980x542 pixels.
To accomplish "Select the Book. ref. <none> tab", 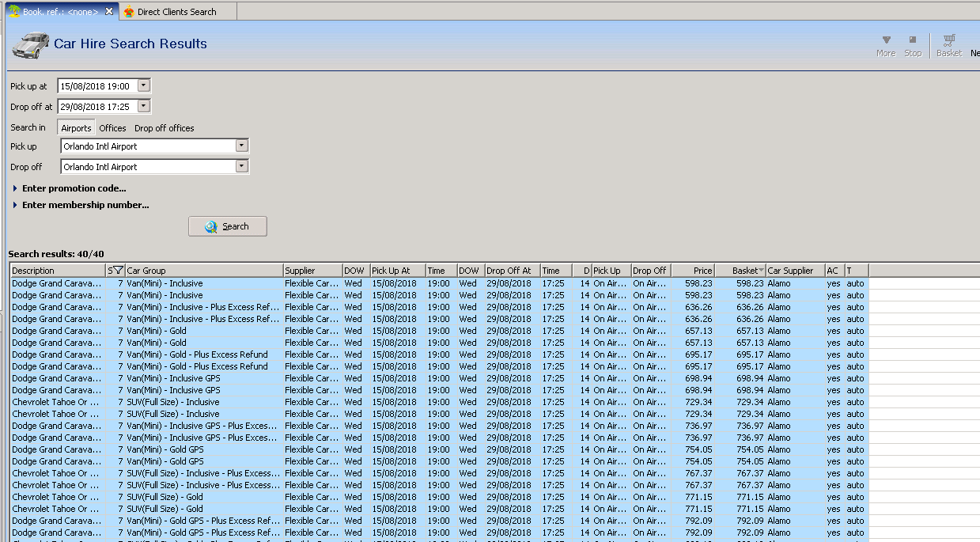I will (60, 12).
